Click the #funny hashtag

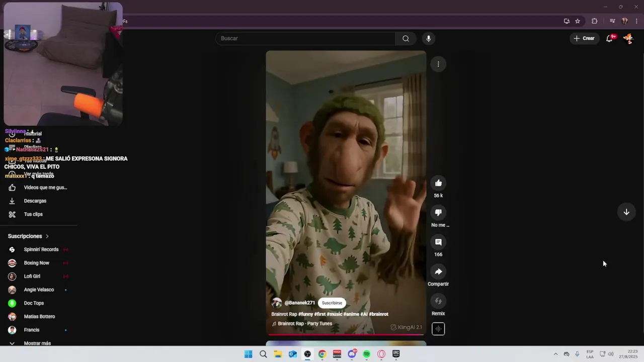pyautogui.click(x=305, y=314)
